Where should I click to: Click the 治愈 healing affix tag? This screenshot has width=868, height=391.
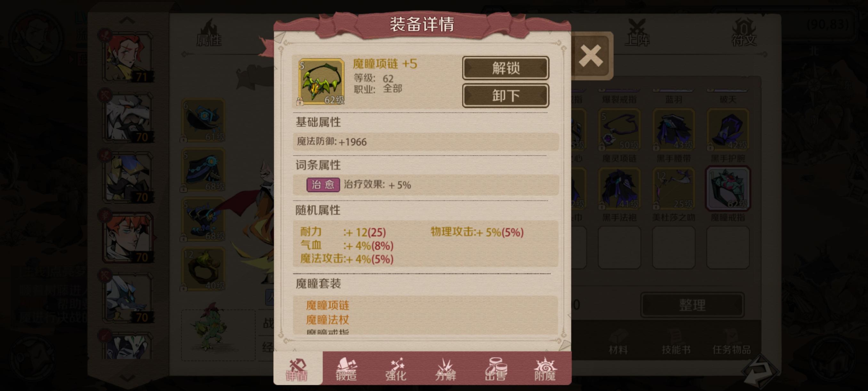point(323,185)
